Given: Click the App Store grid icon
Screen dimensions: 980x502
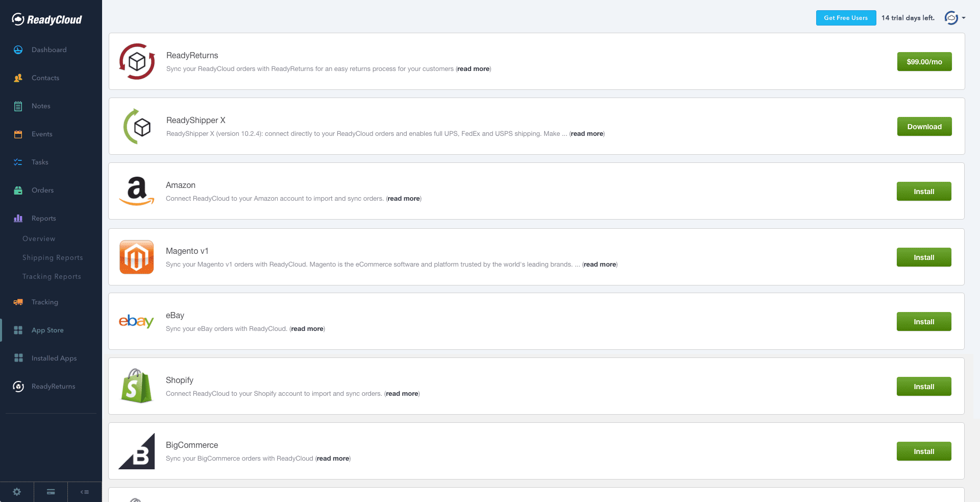Looking at the screenshot, I should pos(18,330).
